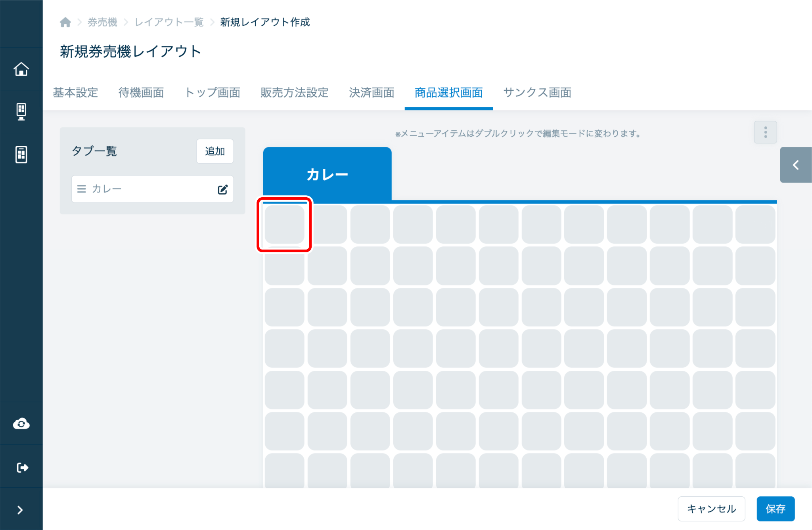This screenshot has width=812, height=530.
Task: Click the home icon in the sidebar
Action: click(21, 69)
